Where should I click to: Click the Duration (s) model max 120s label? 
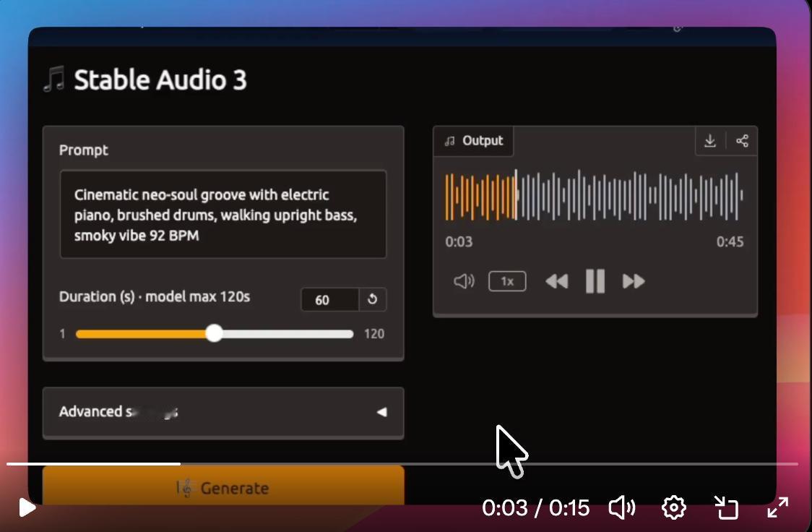pos(155,297)
